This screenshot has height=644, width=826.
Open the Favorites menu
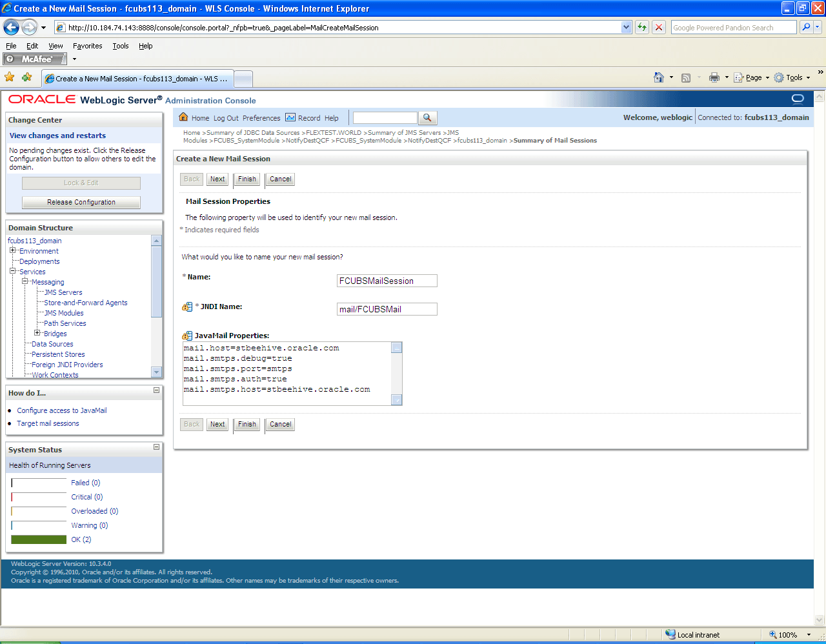(87, 46)
